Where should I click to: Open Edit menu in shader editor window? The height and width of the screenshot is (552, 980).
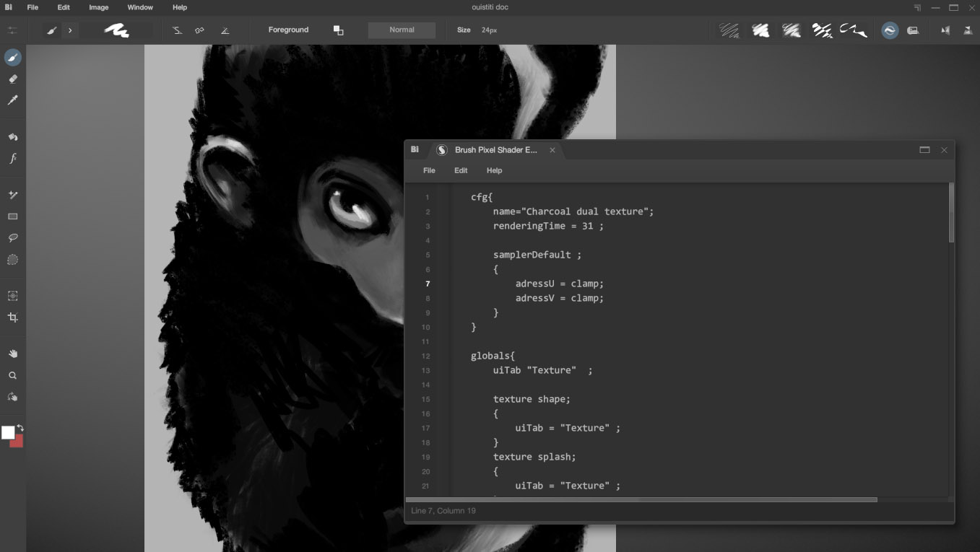point(461,170)
